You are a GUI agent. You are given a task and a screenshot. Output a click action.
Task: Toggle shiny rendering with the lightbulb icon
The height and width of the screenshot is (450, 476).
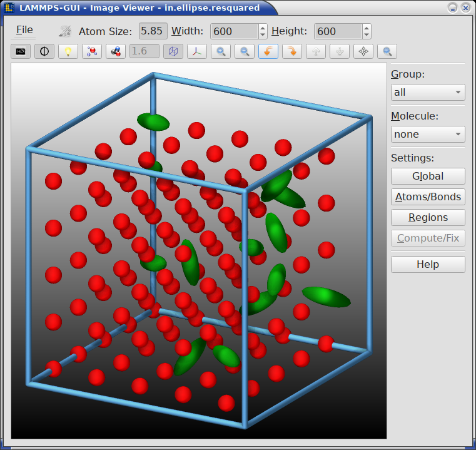tap(68, 51)
